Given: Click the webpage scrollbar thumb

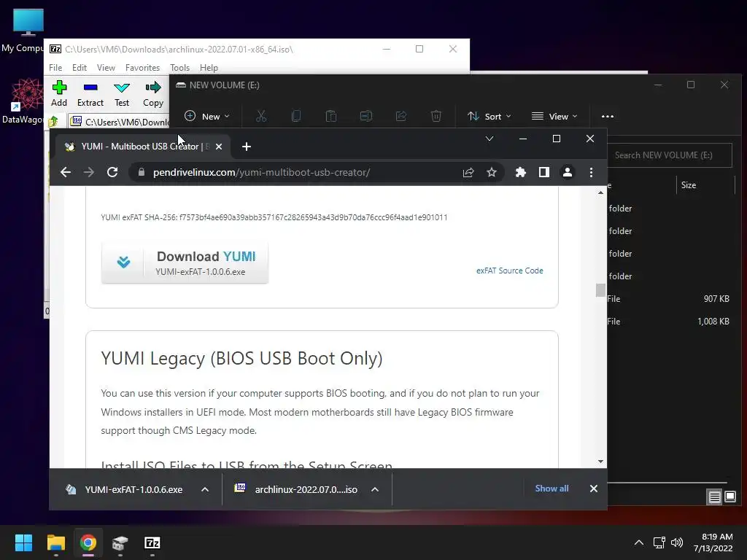Looking at the screenshot, I should coord(600,290).
